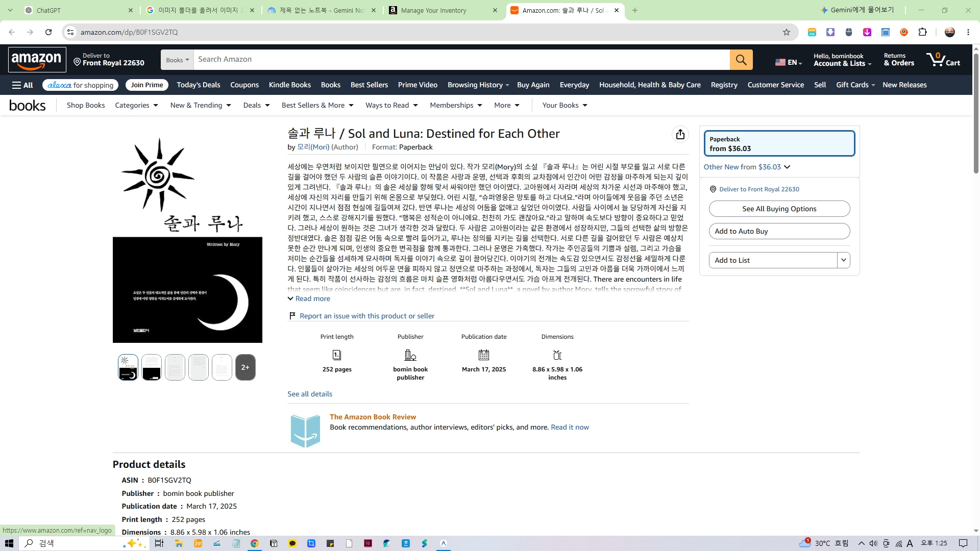Click the Task View taskbar icon
This screenshot has width=980, height=551.
point(159,543)
